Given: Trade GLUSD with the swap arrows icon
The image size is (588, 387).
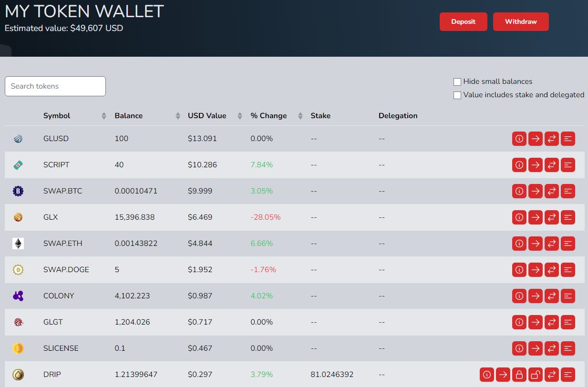Looking at the screenshot, I should (x=552, y=139).
